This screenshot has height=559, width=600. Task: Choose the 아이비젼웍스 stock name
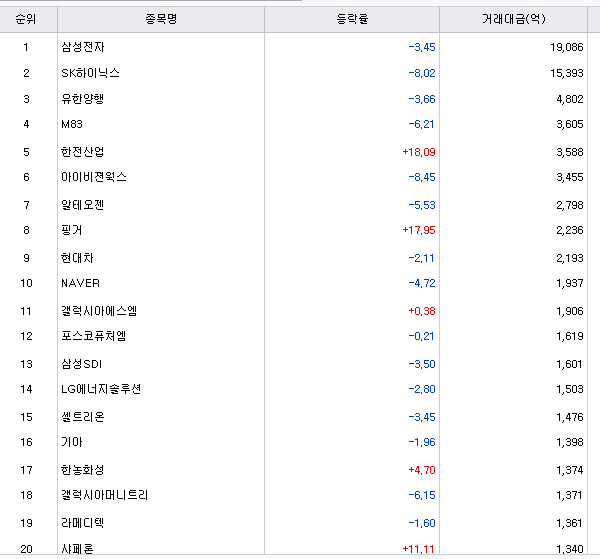tap(94, 177)
